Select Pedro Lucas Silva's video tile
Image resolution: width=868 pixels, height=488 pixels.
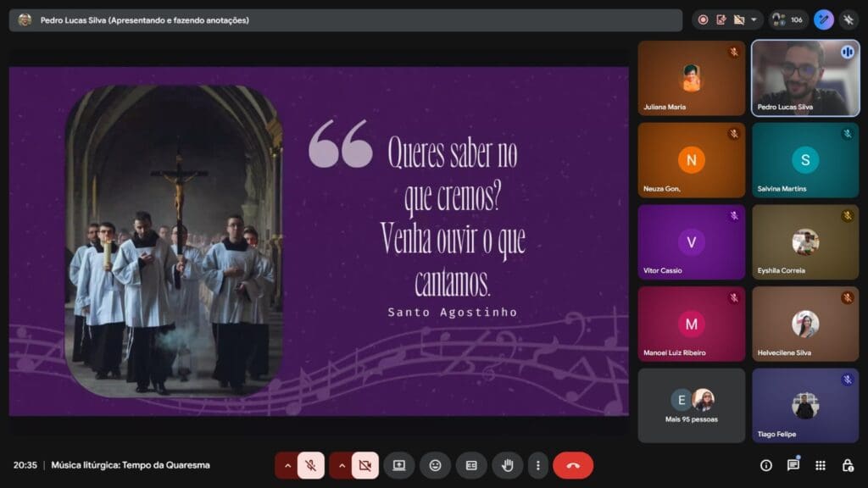pos(804,78)
